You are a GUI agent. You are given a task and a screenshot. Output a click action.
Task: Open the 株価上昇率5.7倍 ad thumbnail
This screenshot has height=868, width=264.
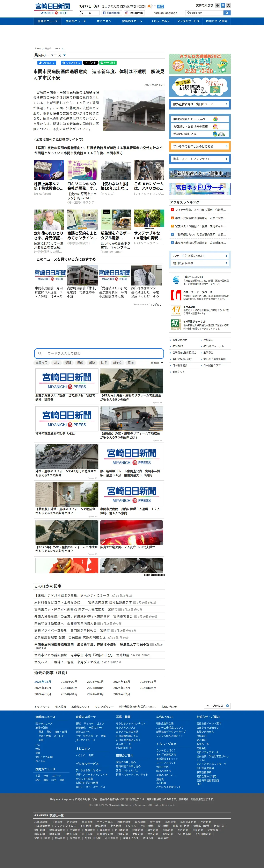[49, 170]
